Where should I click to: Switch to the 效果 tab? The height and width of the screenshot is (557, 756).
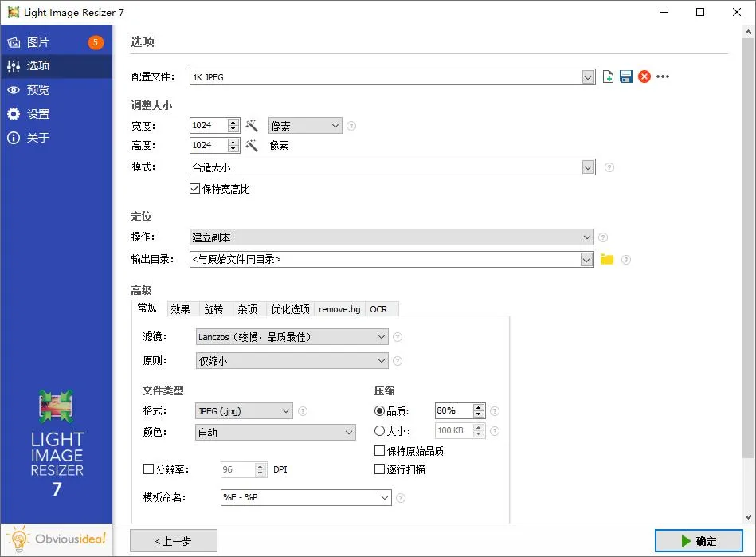(x=180, y=309)
